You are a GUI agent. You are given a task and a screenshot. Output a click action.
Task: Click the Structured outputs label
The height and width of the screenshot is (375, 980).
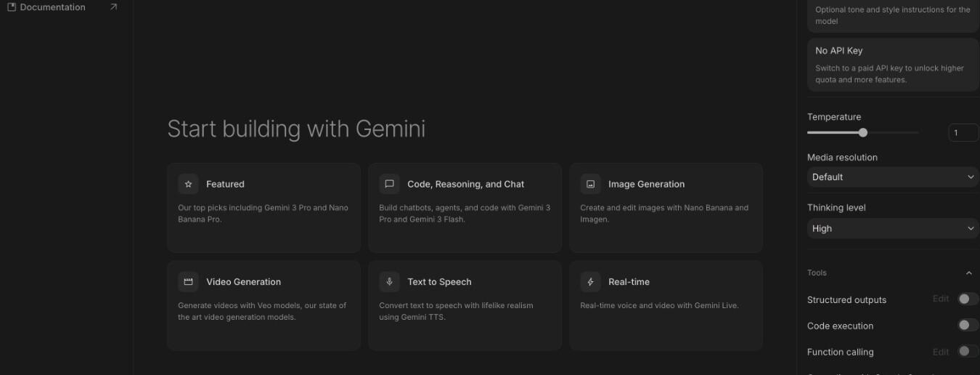846,299
